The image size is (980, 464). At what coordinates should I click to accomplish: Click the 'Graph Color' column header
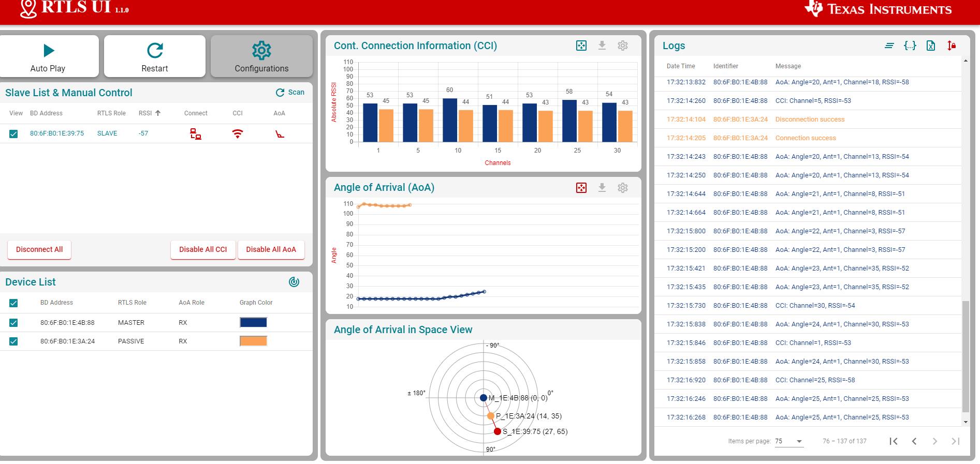tap(256, 303)
